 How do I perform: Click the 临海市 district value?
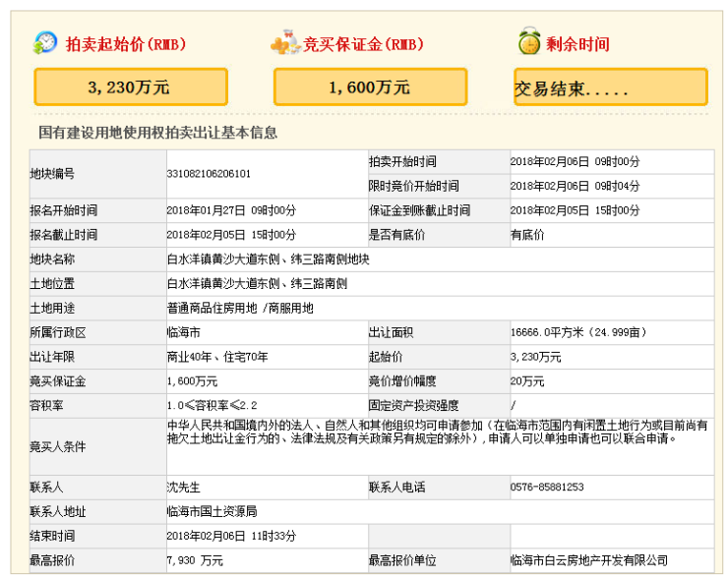(x=183, y=332)
